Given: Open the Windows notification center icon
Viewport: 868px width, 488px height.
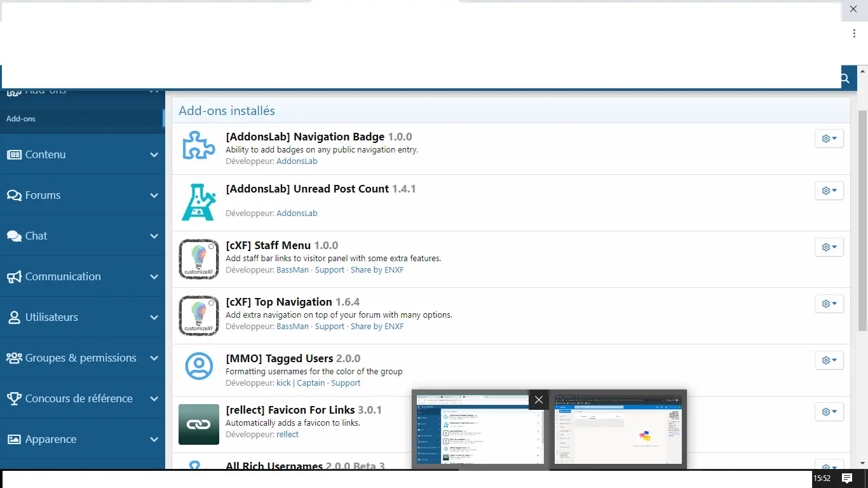Looking at the screenshot, I should click(x=846, y=478).
